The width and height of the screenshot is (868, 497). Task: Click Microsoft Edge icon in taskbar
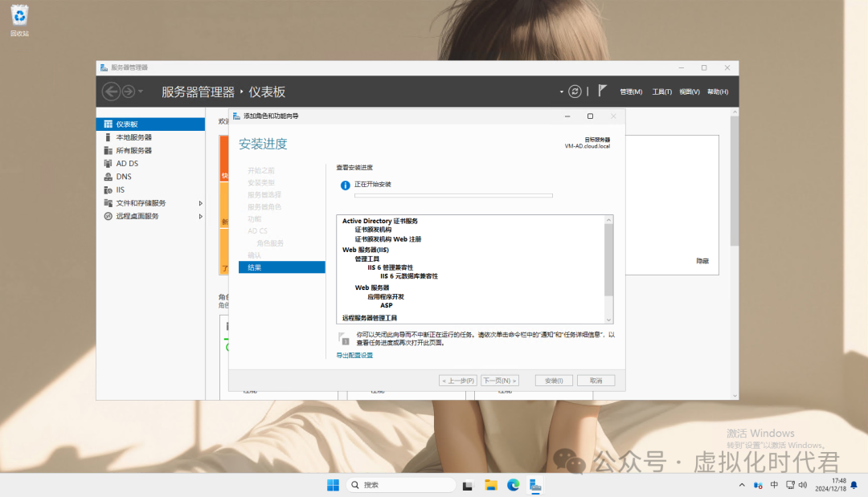(513, 485)
